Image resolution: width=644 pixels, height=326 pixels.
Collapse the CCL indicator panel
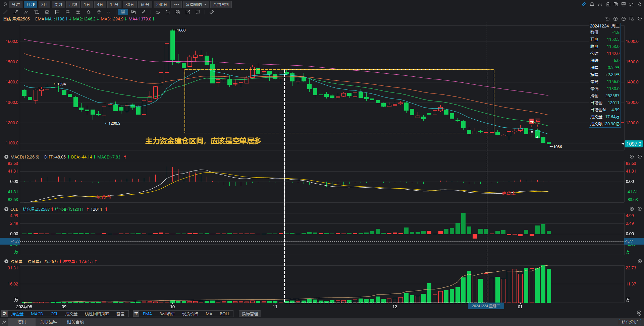tap(6, 209)
